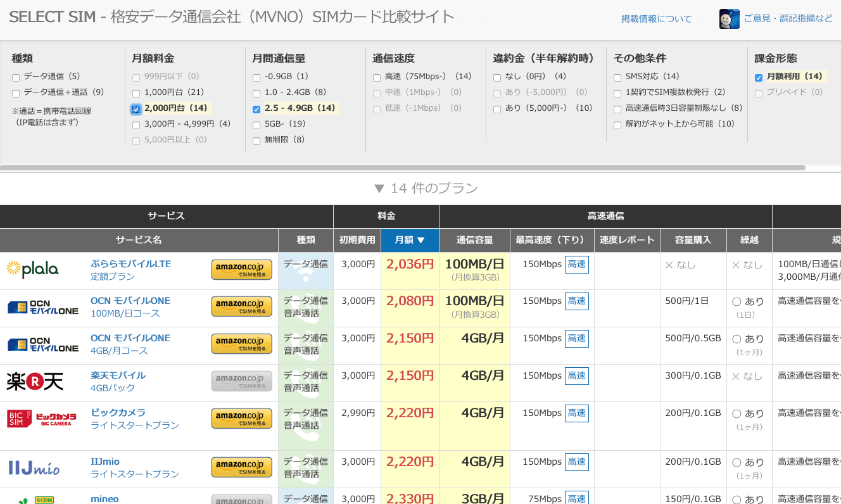Viewport: 841px width, 504px height.
Task: Collapse the ▼ 14 件のプラン heading
Action: [x=426, y=188]
